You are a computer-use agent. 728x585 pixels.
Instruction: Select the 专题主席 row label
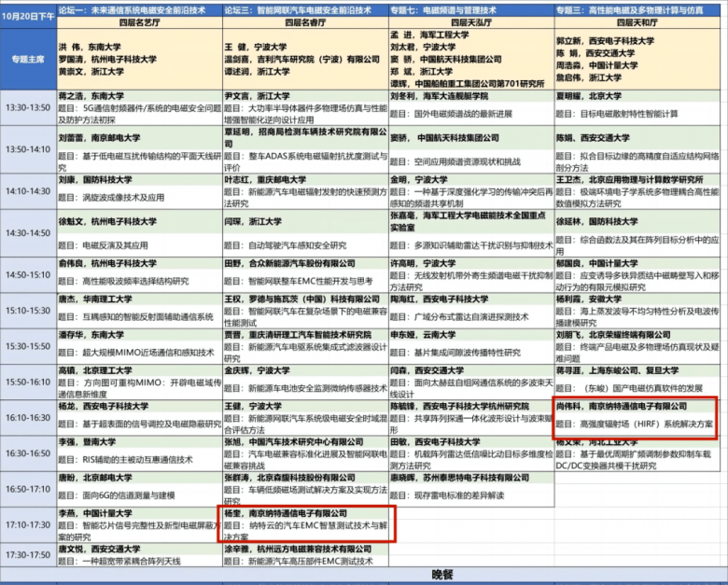[x=28, y=58]
